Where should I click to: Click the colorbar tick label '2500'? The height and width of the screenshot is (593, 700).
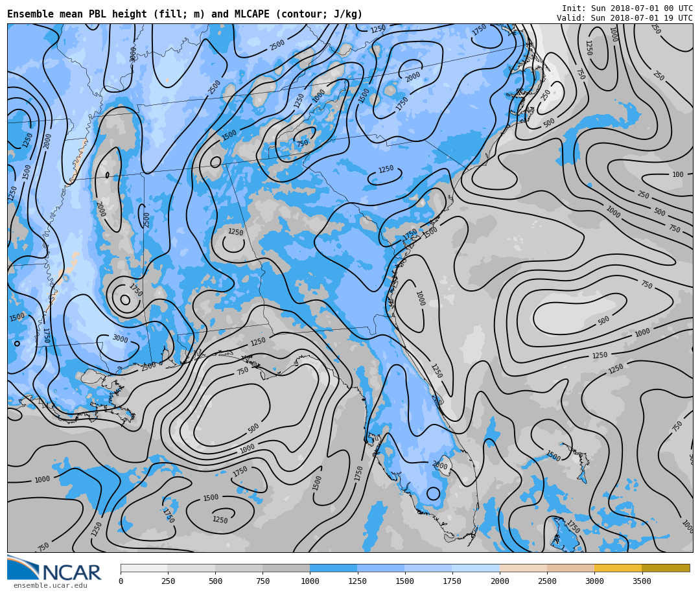pyautogui.click(x=547, y=581)
